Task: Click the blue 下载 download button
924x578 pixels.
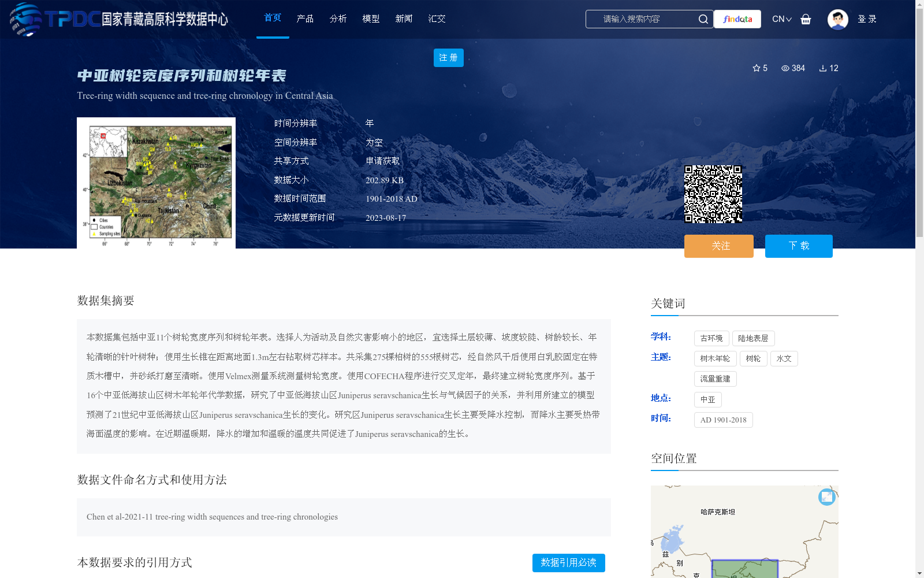Action: [x=799, y=246]
